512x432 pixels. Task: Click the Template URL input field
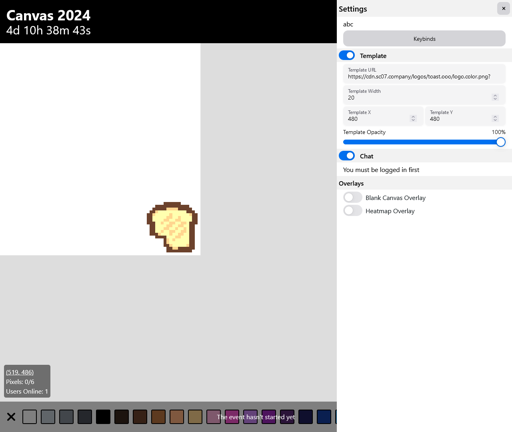pyautogui.click(x=424, y=74)
